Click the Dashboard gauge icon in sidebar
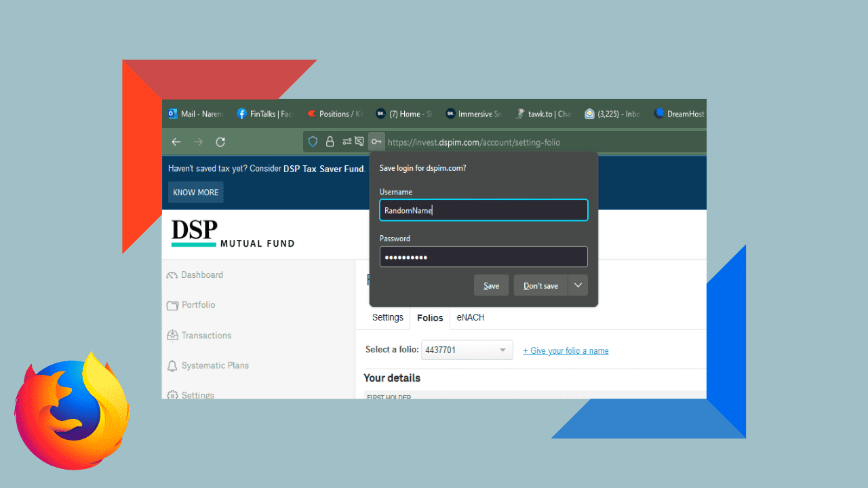 click(x=172, y=275)
